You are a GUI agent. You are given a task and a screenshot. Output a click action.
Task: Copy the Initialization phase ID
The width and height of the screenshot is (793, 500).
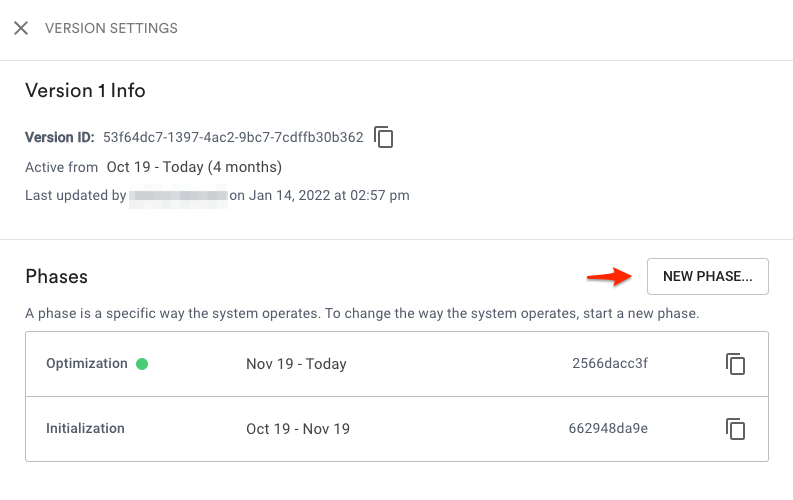coord(735,429)
